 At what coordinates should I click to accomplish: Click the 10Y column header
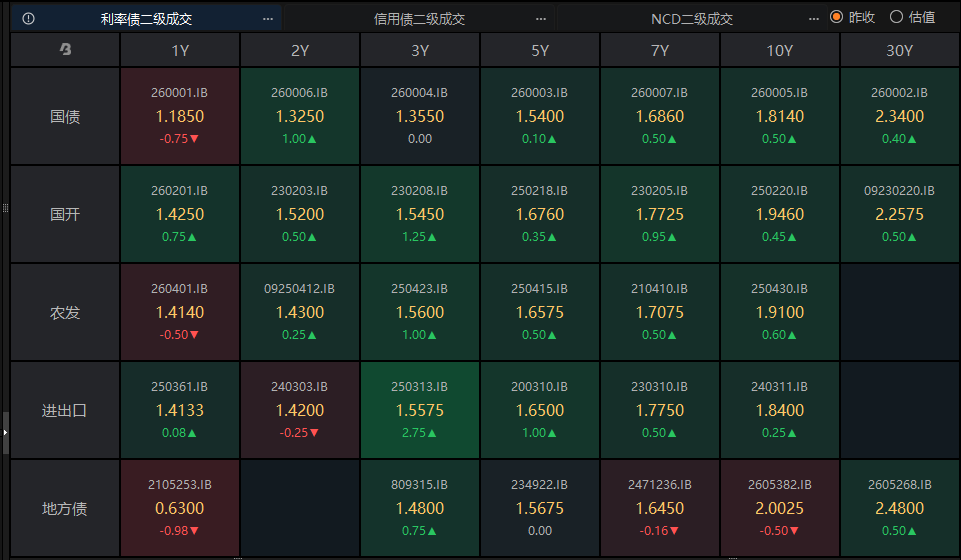pyautogui.click(x=779, y=50)
